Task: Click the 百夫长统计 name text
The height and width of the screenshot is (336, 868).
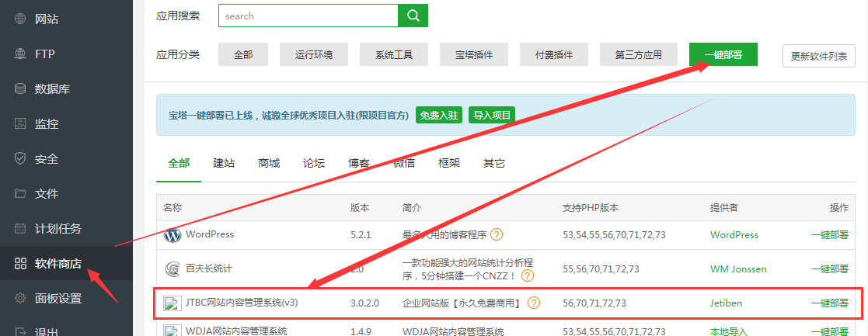Action: coord(209,268)
